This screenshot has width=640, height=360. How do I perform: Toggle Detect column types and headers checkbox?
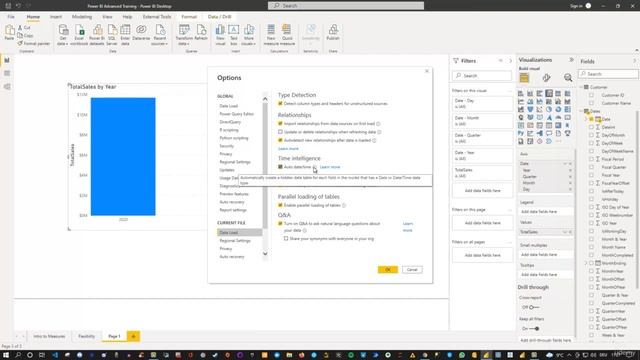tap(280, 104)
